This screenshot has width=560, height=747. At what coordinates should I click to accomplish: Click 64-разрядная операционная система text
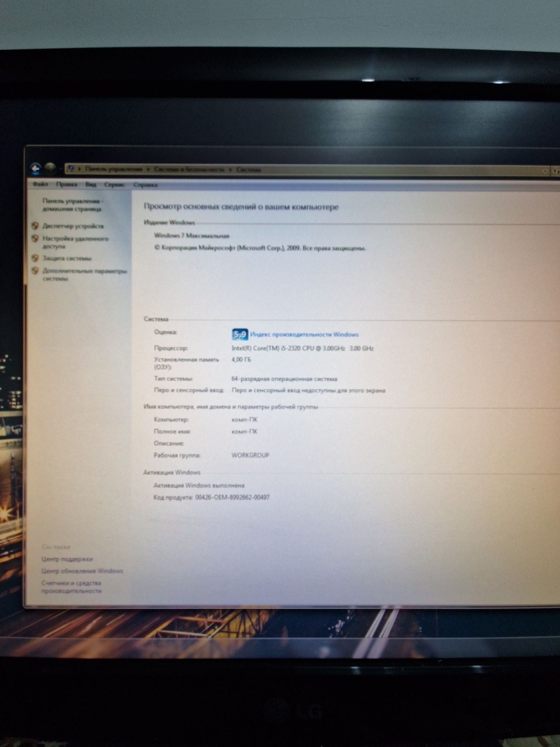(x=284, y=379)
